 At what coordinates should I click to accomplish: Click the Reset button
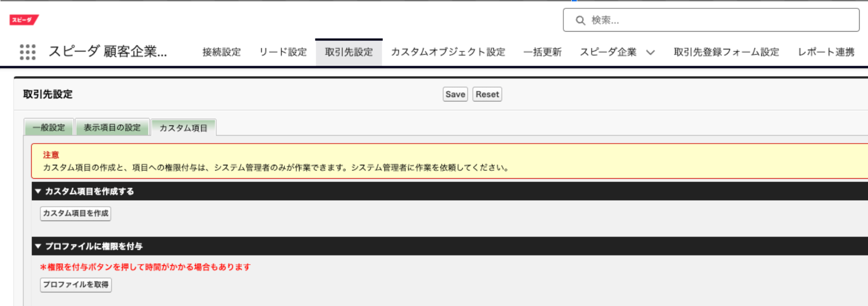pyautogui.click(x=487, y=94)
